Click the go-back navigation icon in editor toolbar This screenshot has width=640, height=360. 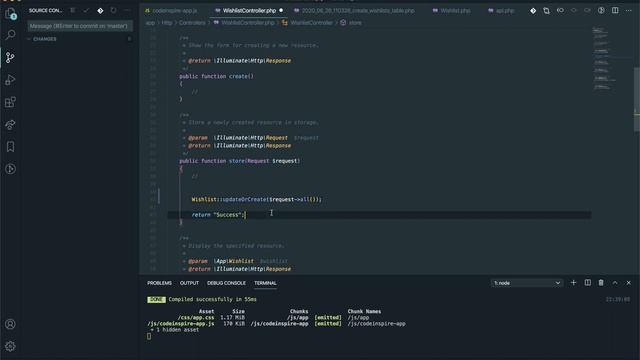(x=560, y=11)
